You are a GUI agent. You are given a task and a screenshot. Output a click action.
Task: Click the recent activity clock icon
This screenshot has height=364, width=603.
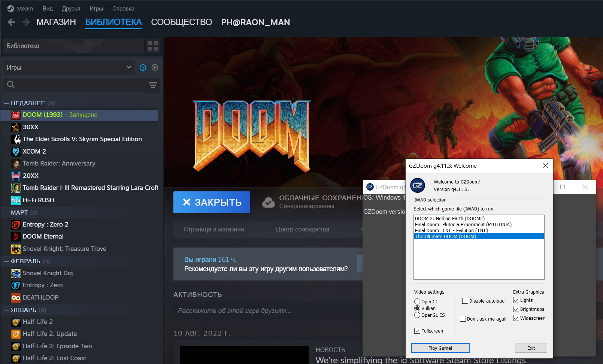pyautogui.click(x=143, y=67)
